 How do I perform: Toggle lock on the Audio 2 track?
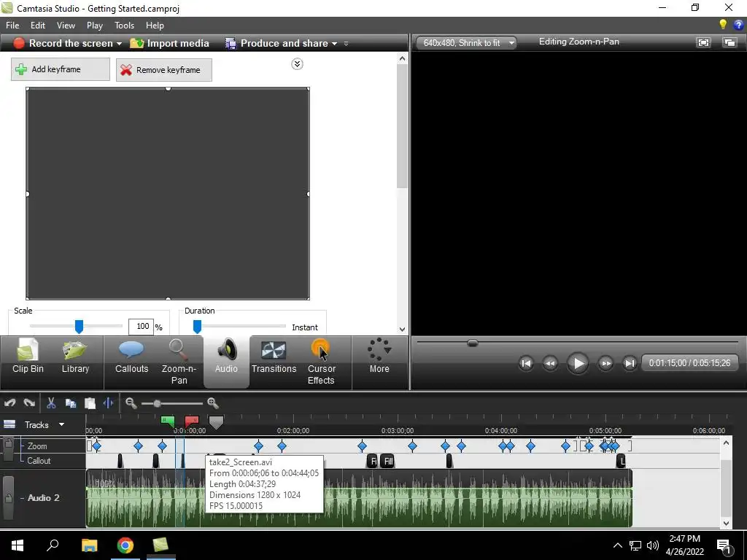point(8,498)
